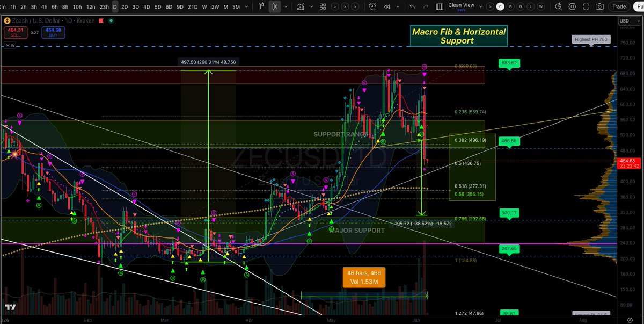Open the quick search magnifier icon
The image size is (644, 324).
tap(559, 6)
